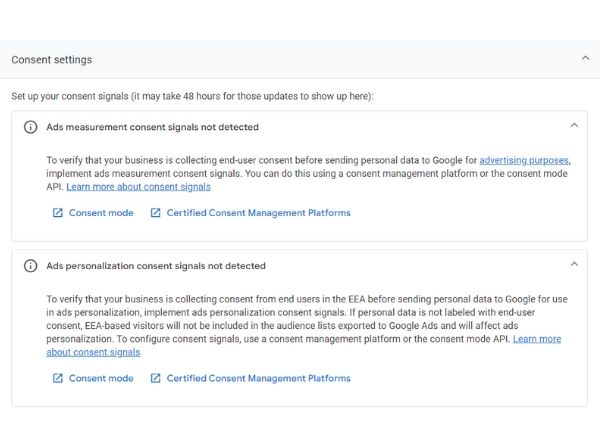This screenshot has height=445, width=600.
Task: Click info icon beside Ads personalization consent heading
Action: coord(31,266)
